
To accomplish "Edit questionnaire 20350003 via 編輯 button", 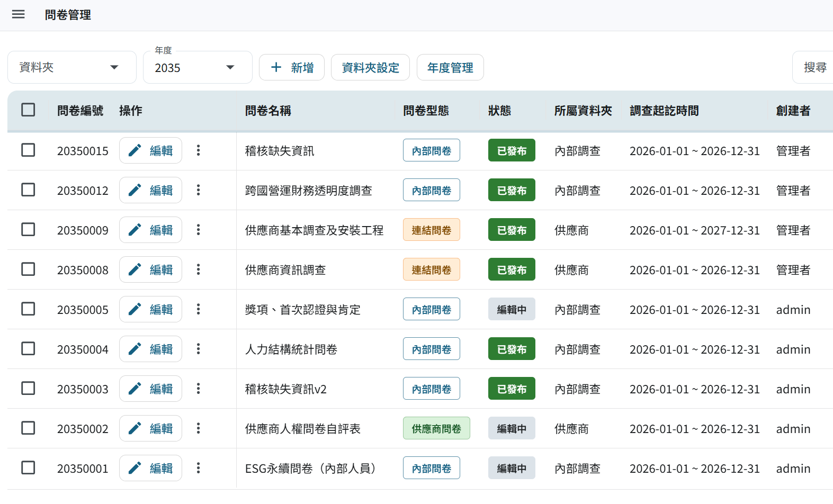I will [150, 389].
